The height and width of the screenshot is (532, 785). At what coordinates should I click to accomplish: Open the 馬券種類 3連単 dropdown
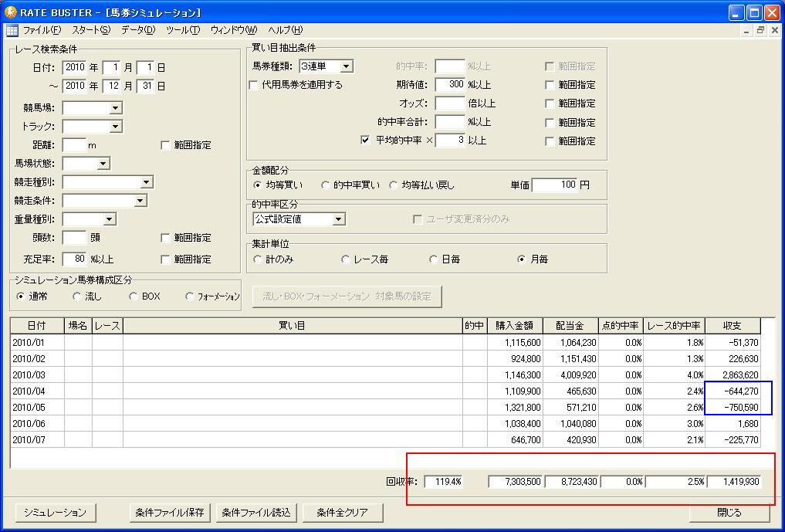(x=346, y=66)
